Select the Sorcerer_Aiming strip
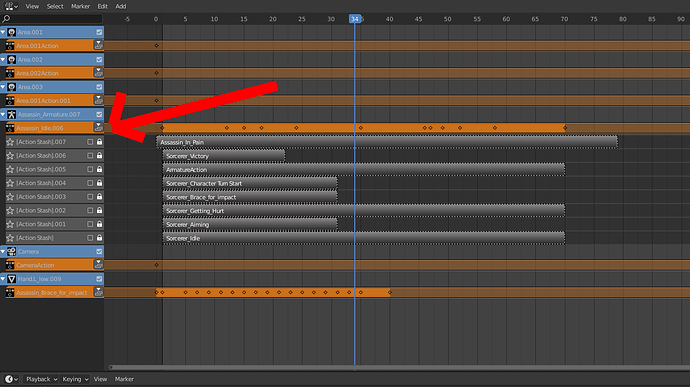This screenshot has height=387, width=690. [x=250, y=225]
